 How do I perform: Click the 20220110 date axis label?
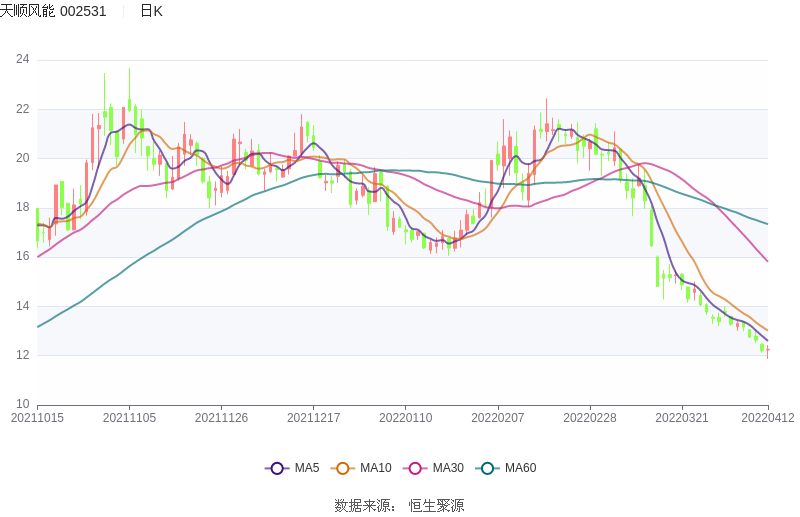406,418
